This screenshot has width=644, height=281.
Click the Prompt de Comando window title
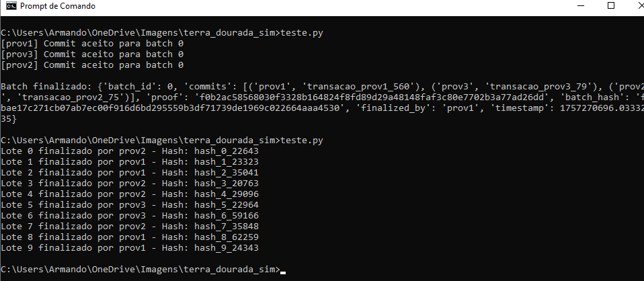coord(58,6)
